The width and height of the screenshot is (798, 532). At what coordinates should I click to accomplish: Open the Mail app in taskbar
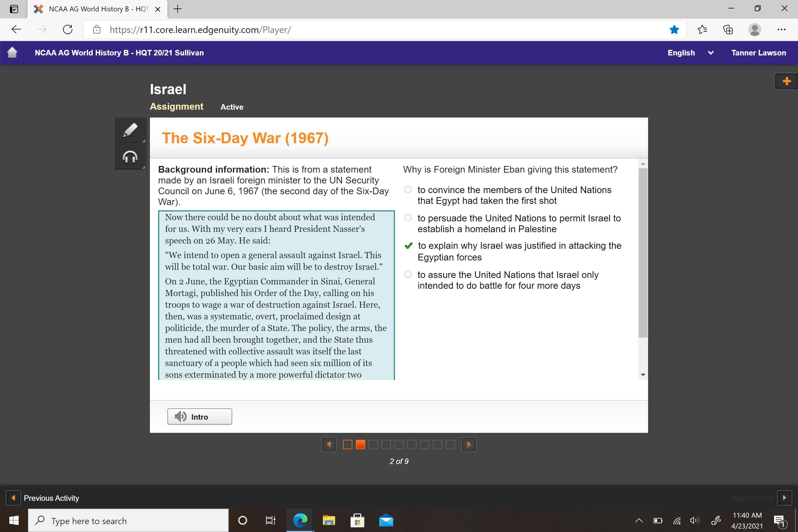pyautogui.click(x=386, y=520)
